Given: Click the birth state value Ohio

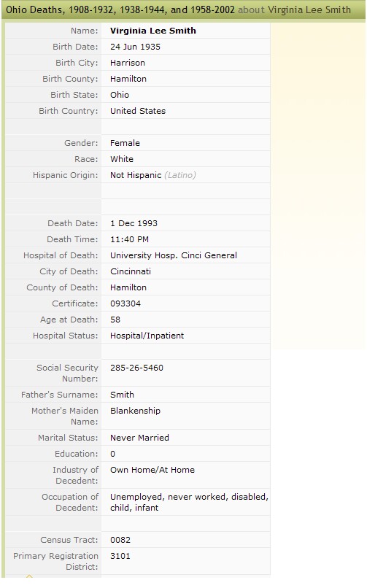Looking at the screenshot, I should click(120, 95).
